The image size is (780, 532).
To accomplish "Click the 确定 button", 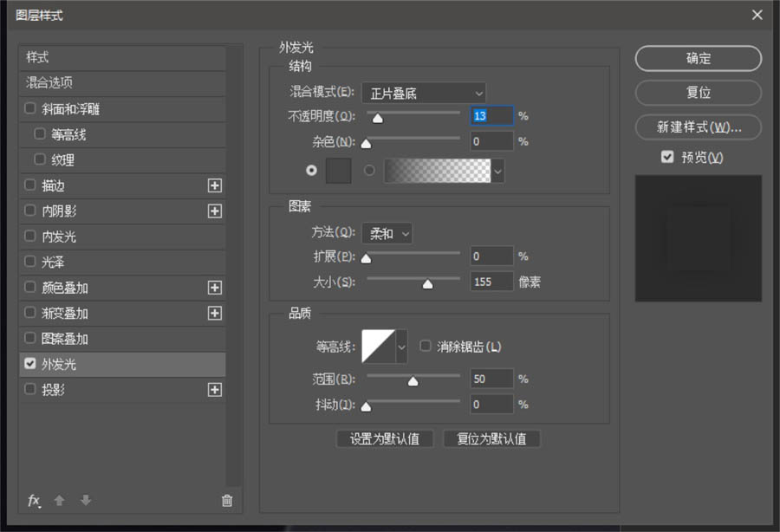I will [x=699, y=59].
